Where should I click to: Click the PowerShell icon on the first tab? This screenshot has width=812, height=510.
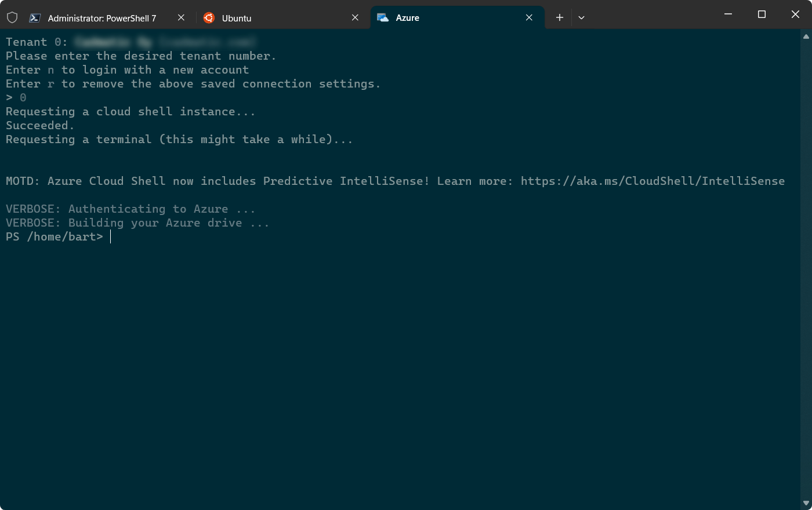tap(35, 18)
